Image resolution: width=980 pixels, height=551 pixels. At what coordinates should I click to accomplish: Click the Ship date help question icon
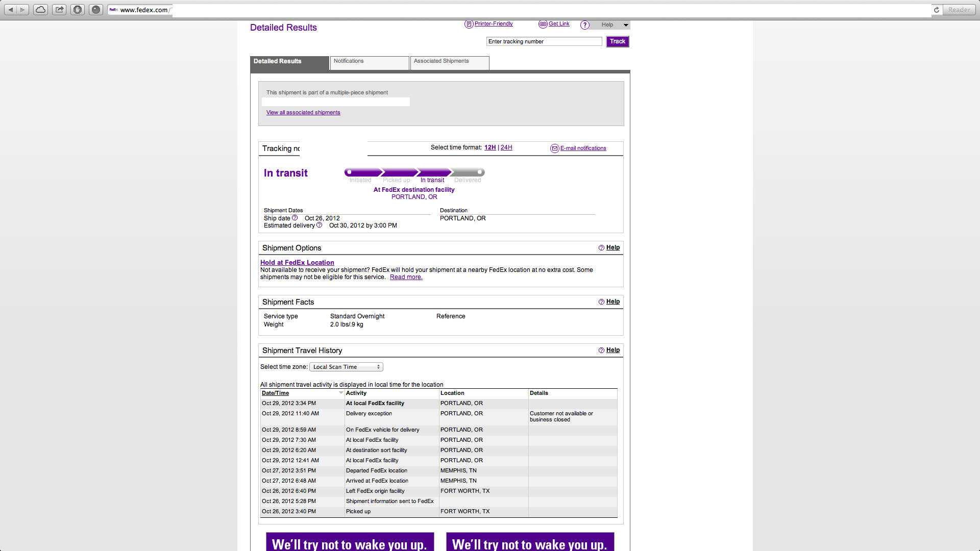tap(295, 218)
